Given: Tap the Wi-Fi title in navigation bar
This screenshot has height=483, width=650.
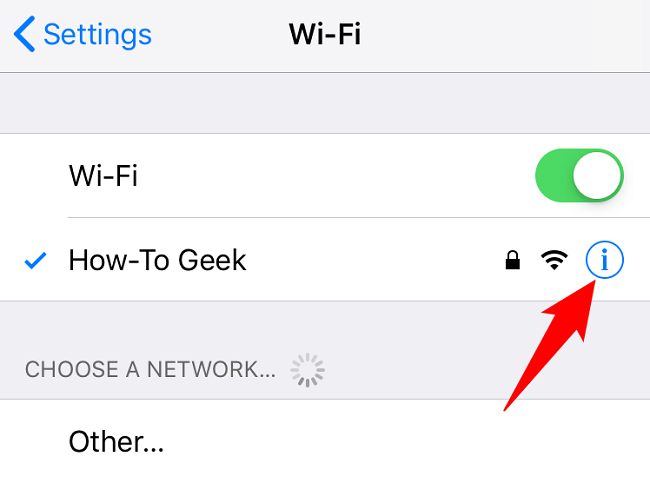Looking at the screenshot, I should tap(325, 34).
